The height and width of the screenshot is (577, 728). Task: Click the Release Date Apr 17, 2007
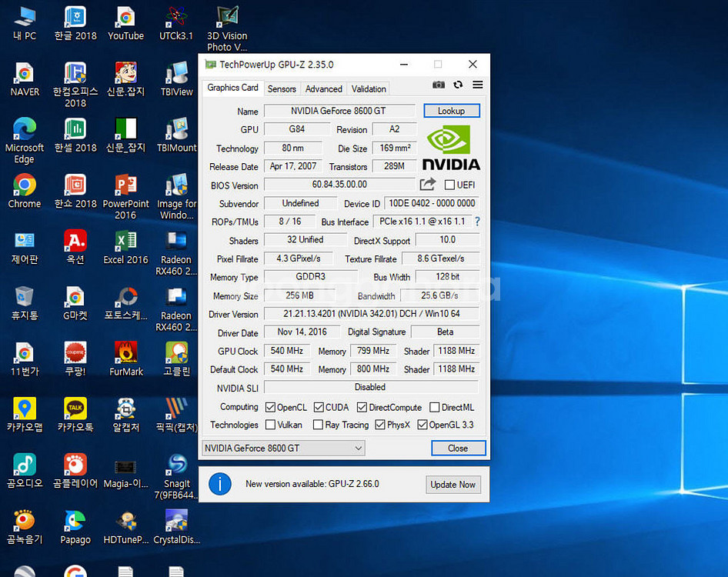point(293,166)
